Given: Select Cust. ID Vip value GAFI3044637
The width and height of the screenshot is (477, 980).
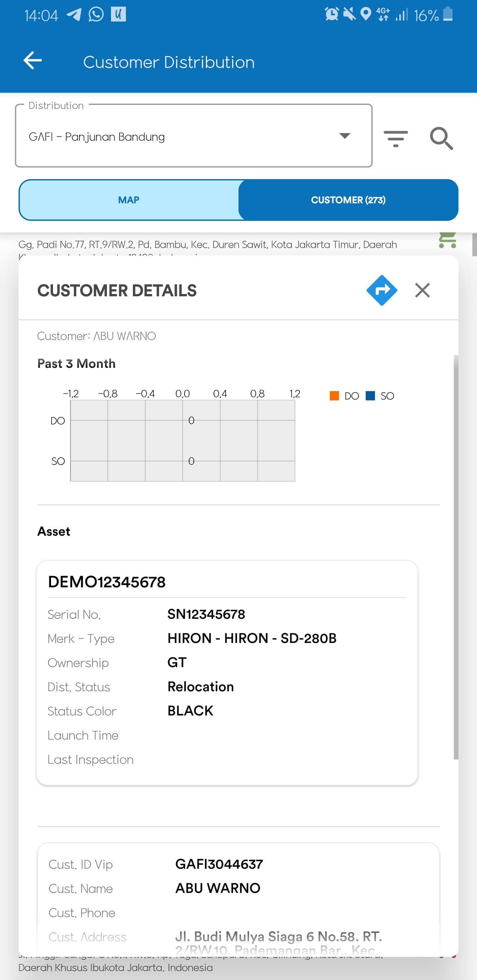Looking at the screenshot, I should point(219,864).
